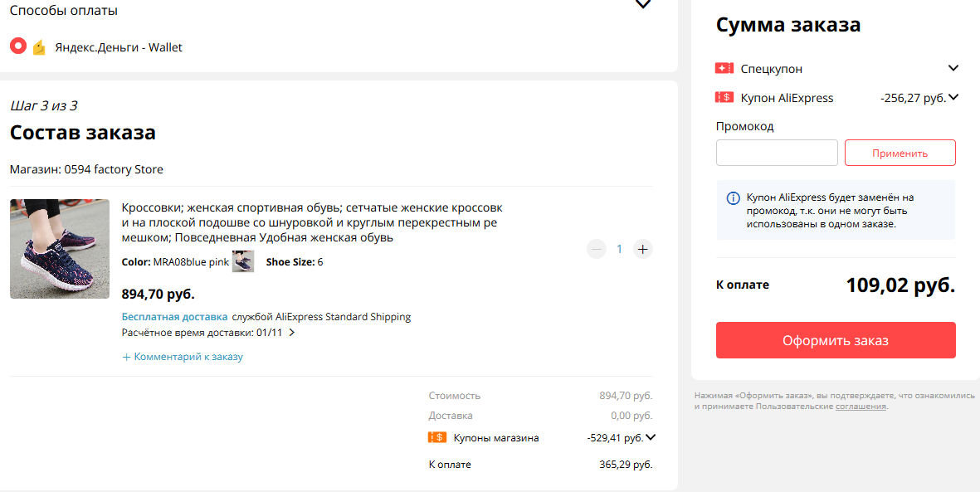980x492 pixels.
Task: Decrease item quantity with minus button
Action: pos(597,249)
